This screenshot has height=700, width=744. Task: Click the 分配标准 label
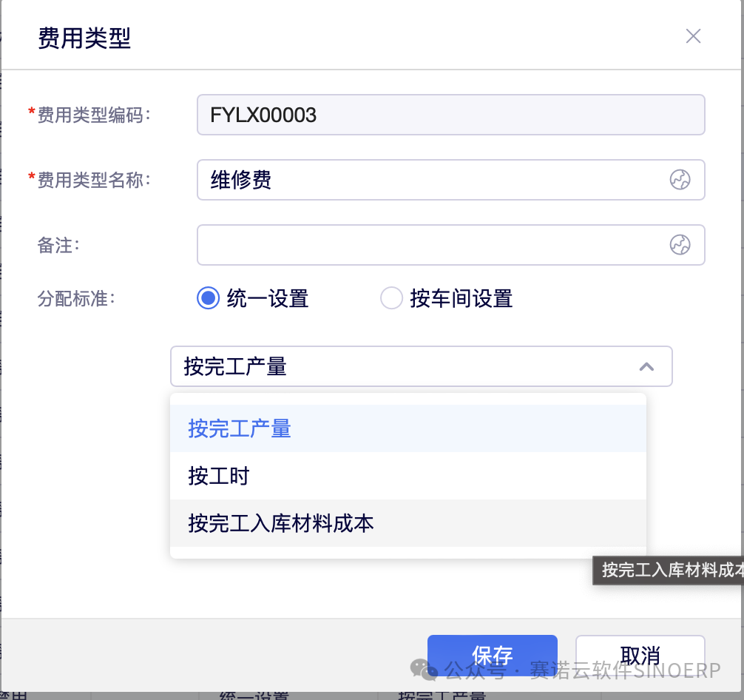tap(76, 299)
